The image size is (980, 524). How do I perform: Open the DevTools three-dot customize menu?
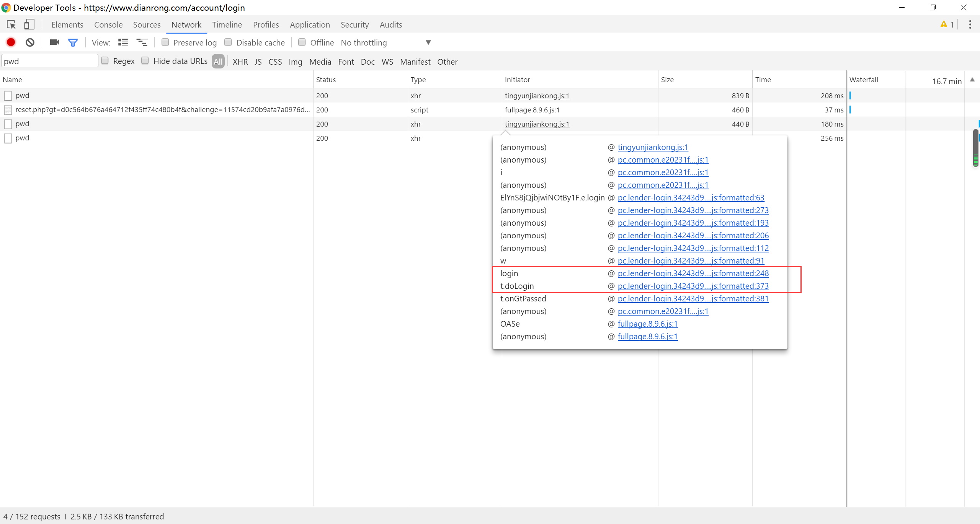tap(970, 24)
